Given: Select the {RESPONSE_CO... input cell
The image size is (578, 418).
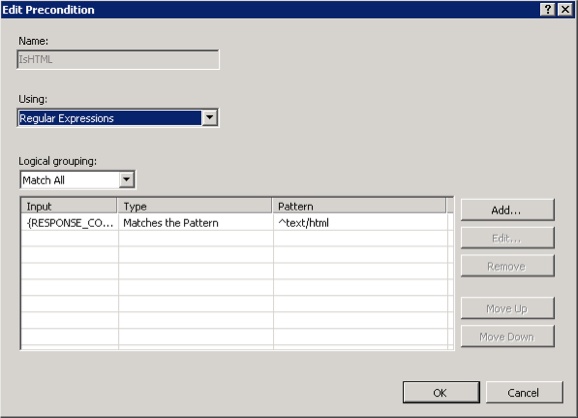Looking at the screenshot, I should [70, 223].
